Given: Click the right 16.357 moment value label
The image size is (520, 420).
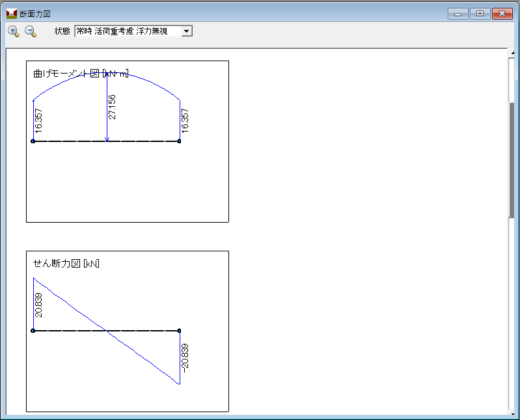Looking at the screenshot, I should [x=185, y=121].
